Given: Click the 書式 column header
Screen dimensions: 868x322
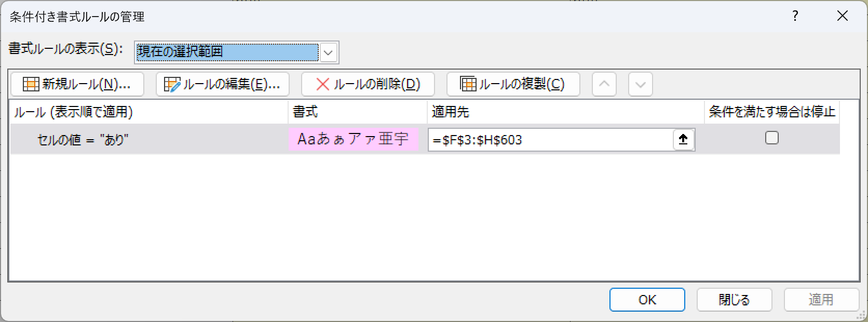Looking at the screenshot, I should (358, 112).
